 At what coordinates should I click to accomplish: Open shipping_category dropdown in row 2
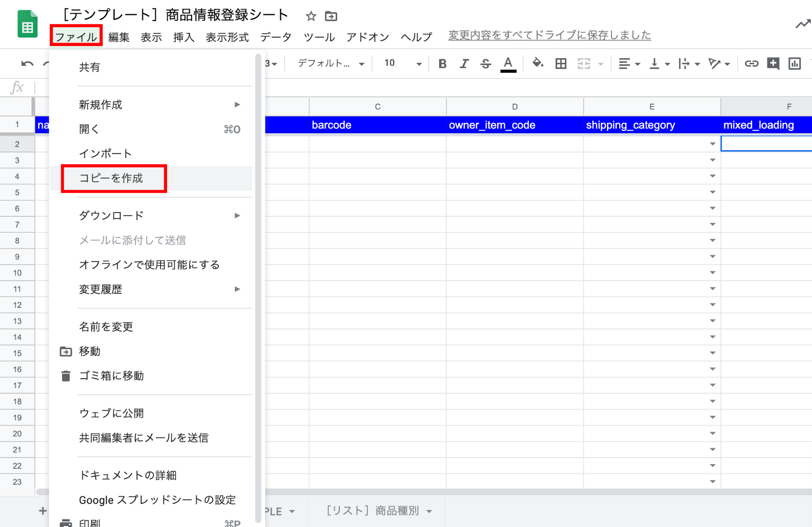click(x=712, y=144)
